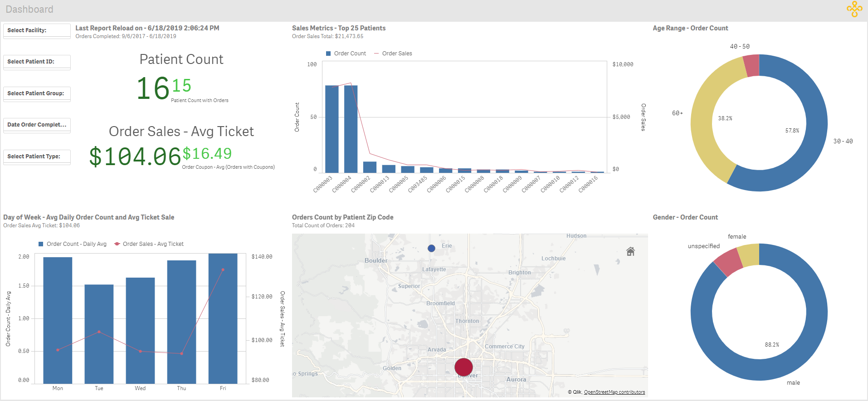Screen dimensions: 868x401
Task: Expand the Select Patient Type filter
Action: point(37,156)
